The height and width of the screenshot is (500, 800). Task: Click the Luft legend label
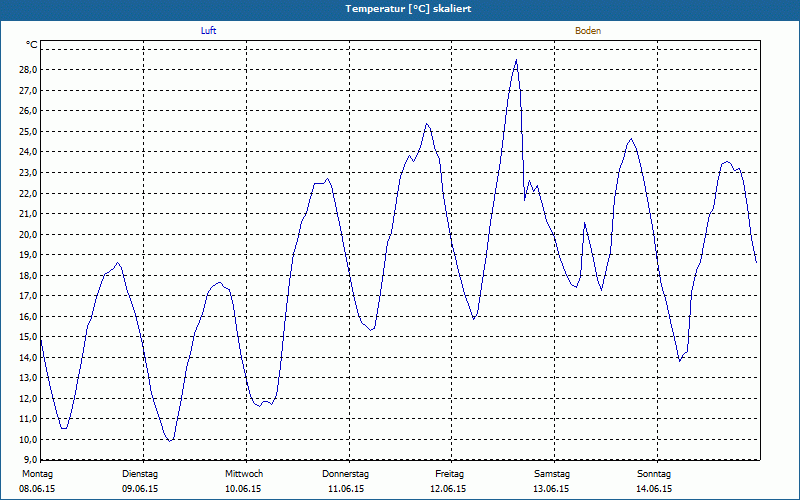208,31
